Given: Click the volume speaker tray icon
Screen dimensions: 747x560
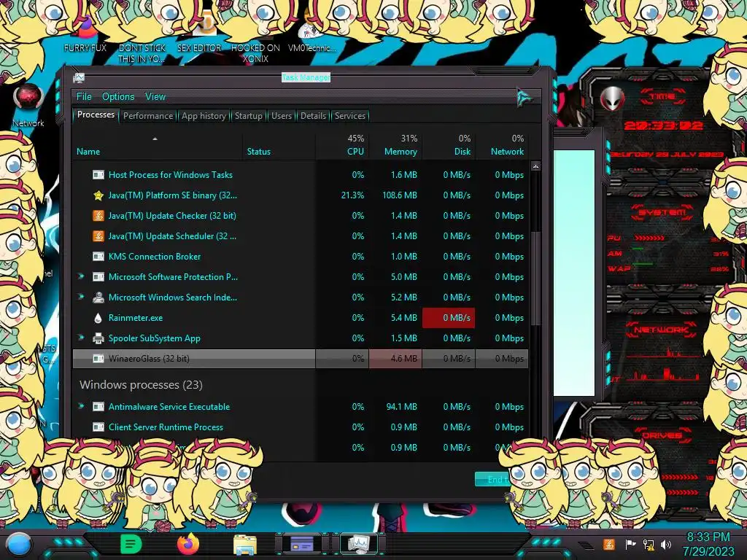Looking at the screenshot, I should point(666,545).
